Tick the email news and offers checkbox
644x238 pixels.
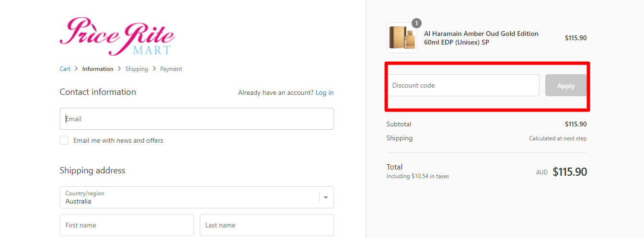click(x=64, y=140)
